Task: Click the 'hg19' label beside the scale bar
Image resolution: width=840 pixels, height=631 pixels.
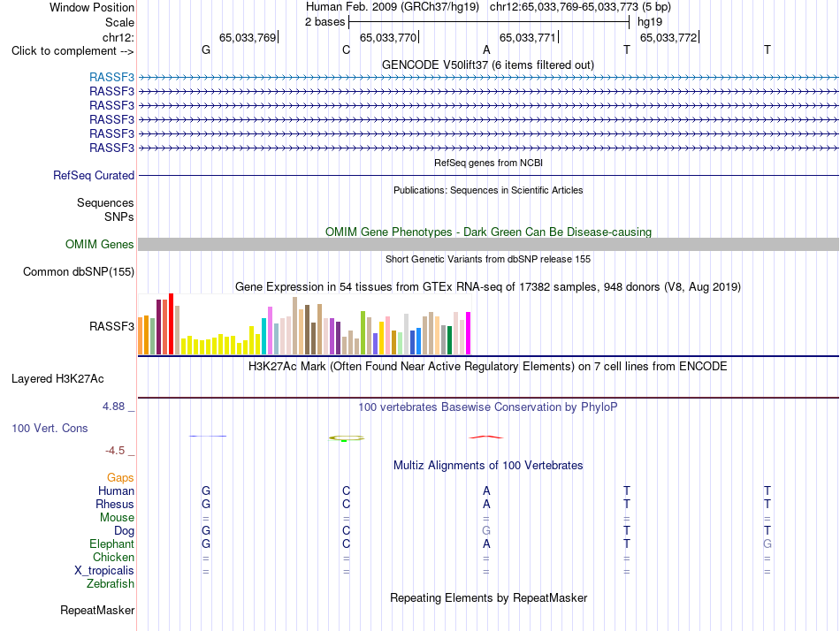Action: click(650, 22)
